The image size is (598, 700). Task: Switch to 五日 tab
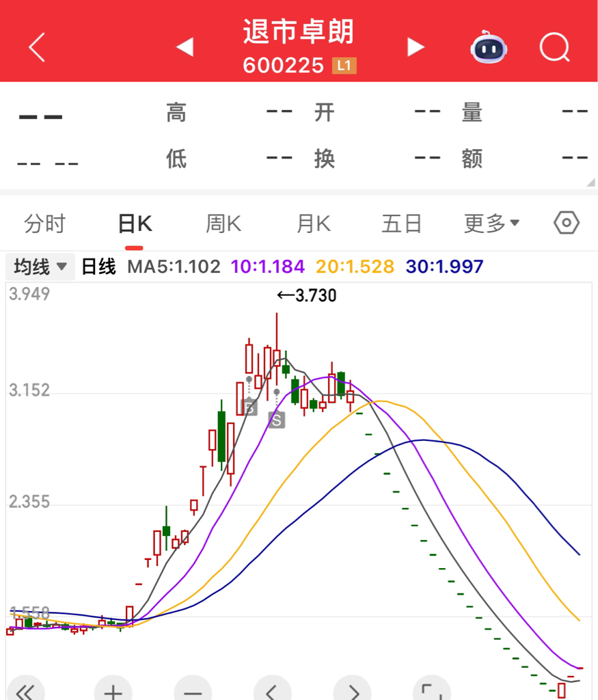pos(402,224)
